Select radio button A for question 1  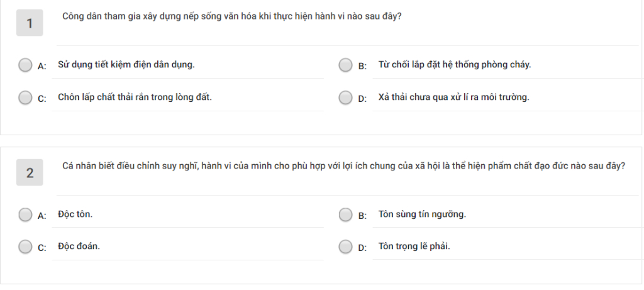pos(25,65)
